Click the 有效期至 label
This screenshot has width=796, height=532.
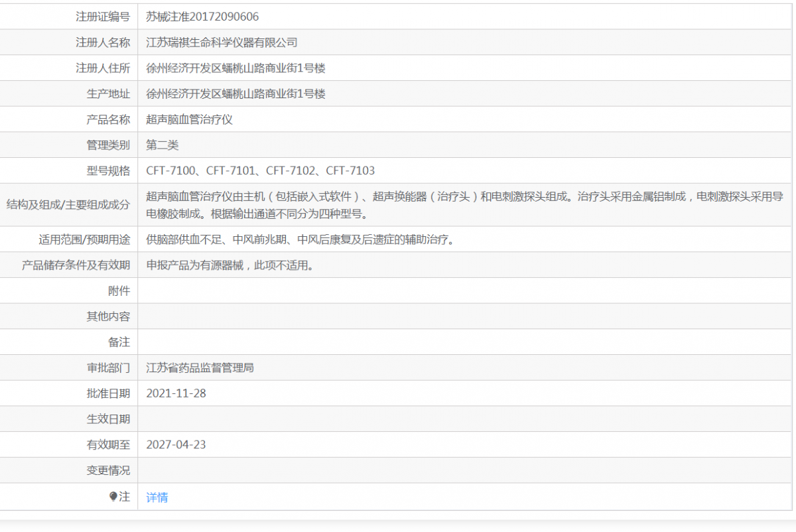pos(108,444)
